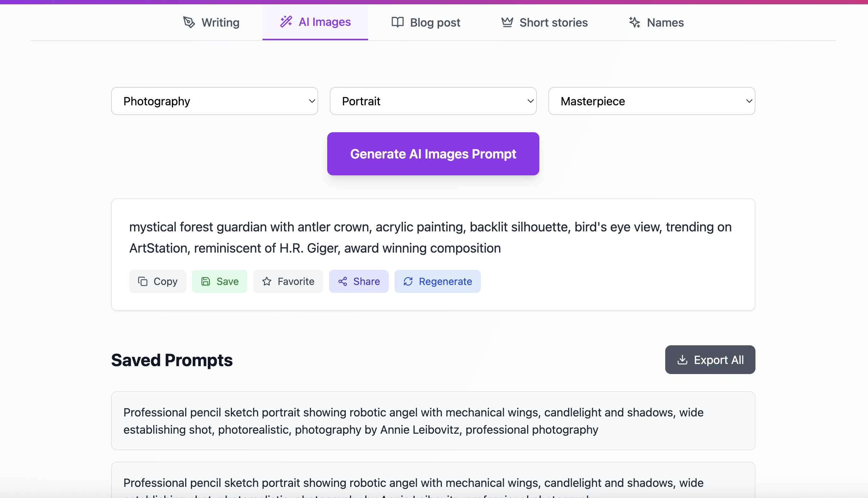The height and width of the screenshot is (498, 868).
Task: Click the star icon to favorite prompt
Action: (x=267, y=281)
